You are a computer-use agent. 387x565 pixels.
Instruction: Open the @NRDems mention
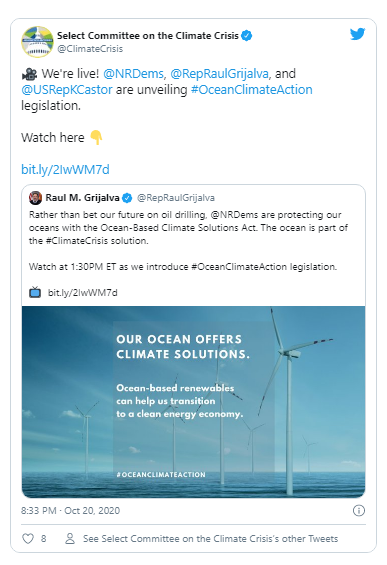133,74
